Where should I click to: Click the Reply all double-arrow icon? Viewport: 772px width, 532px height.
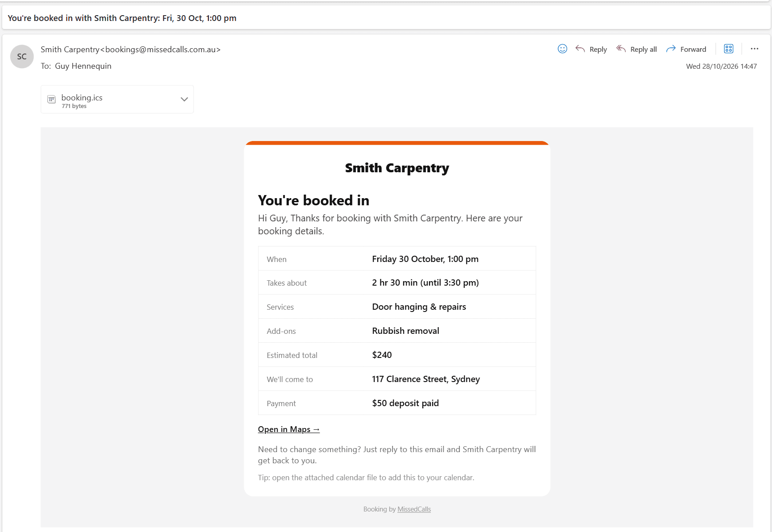point(621,49)
